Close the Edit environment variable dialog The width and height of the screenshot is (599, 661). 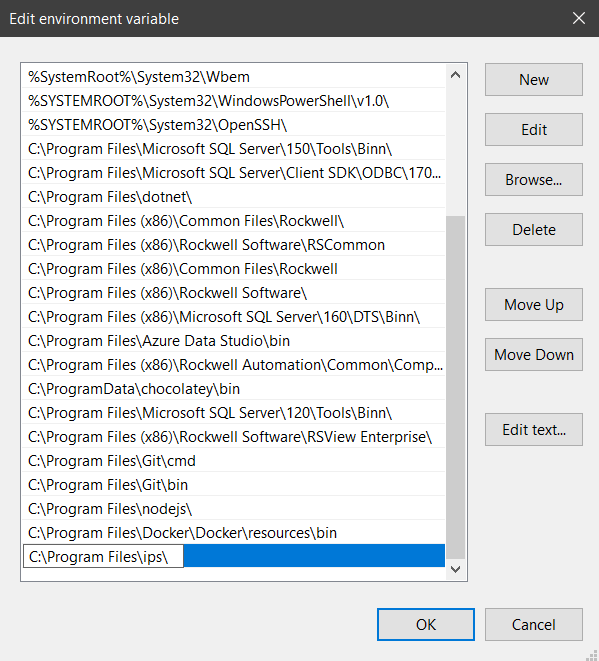click(579, 18)
